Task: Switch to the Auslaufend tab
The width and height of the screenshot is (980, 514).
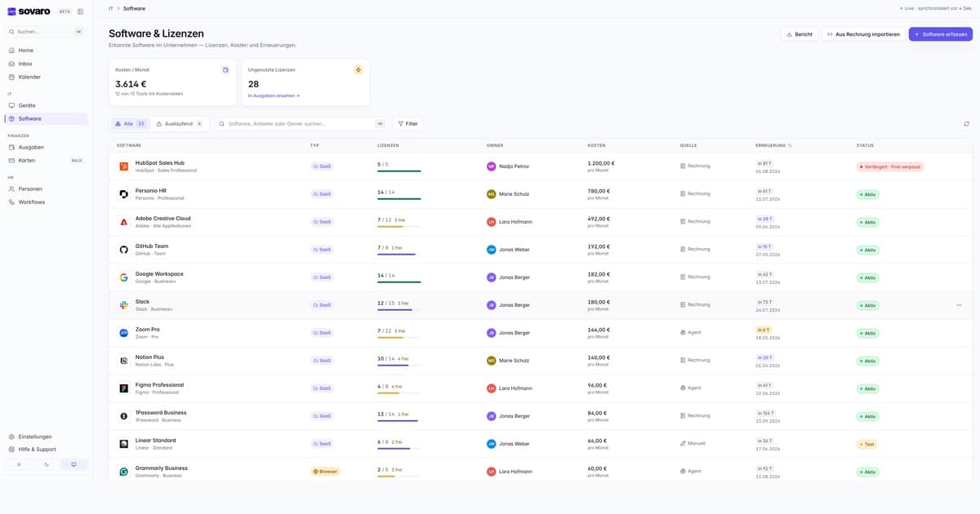Action: [179, 124]
